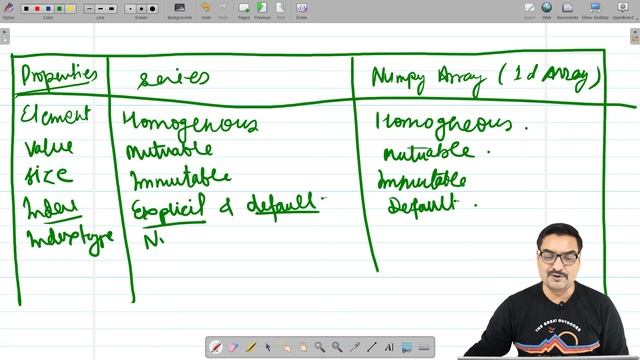
Task: Select the Eraser tool in stylus palette
Action: pyautogui.click(x=233, y=347)
